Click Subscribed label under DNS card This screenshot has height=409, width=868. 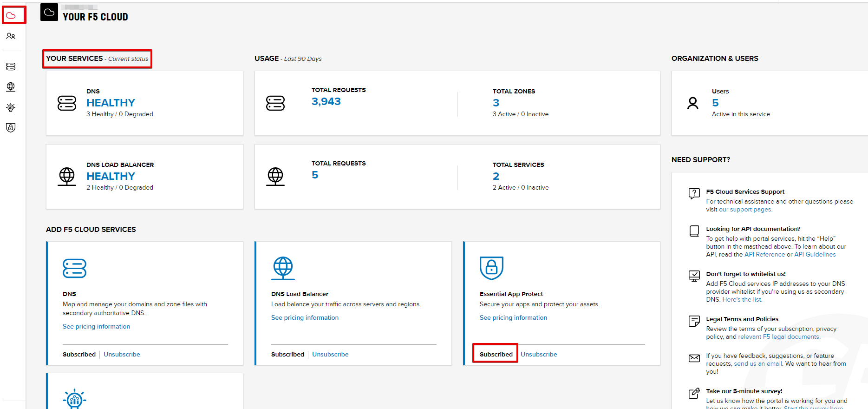pyautogui.click(x=79, y=354)
